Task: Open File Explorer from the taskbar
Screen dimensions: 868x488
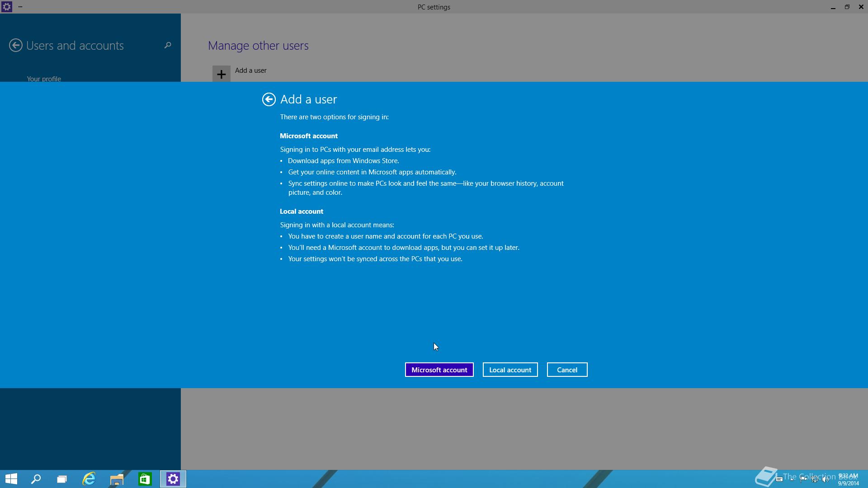Action: [117, 479]
